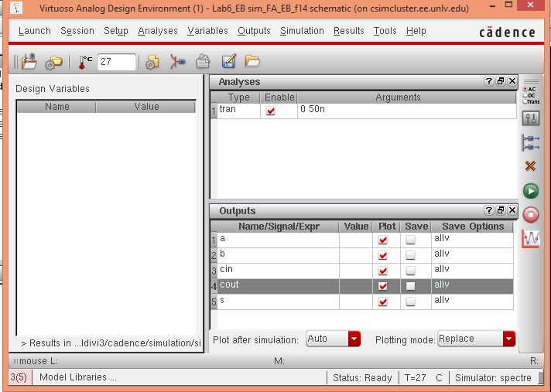Click the Plot Outputs waveform icon

(x=530, y=239)
